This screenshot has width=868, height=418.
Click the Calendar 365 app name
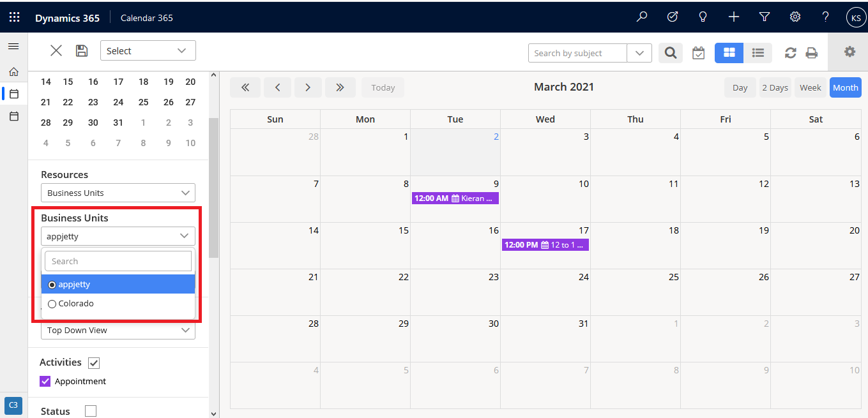[147, 18]
